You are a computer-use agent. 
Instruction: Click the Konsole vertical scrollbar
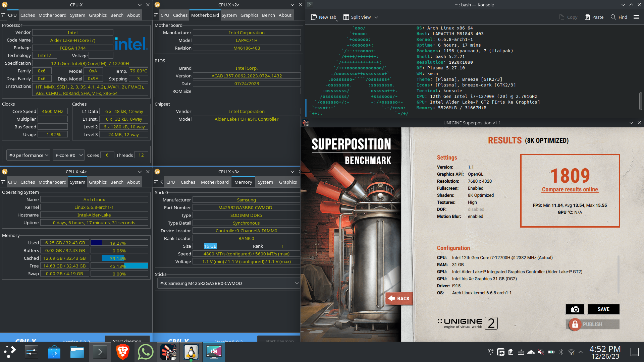click(x=640, y=101)
